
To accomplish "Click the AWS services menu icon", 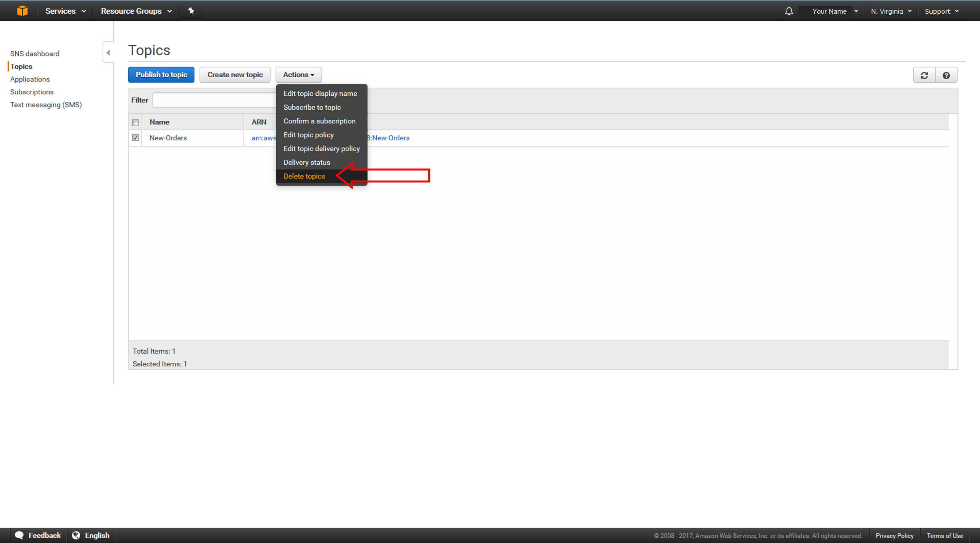I will point(24,10).
